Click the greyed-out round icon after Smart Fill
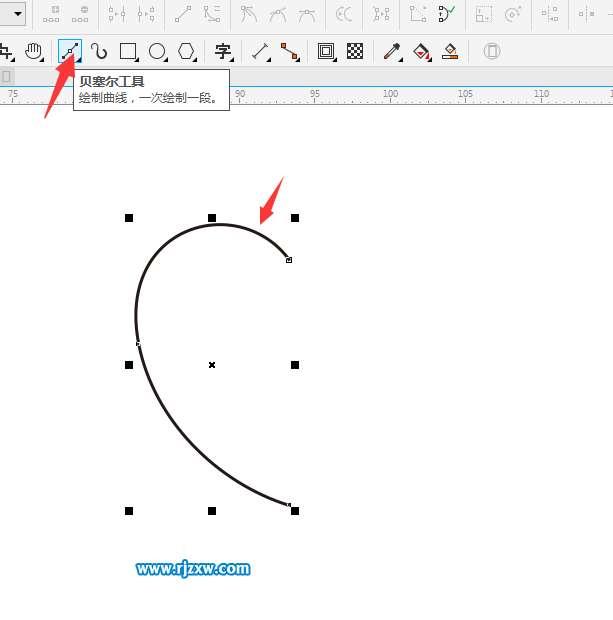Image resolution: width=613 pixels, height=620 pixels. point(492,51)
